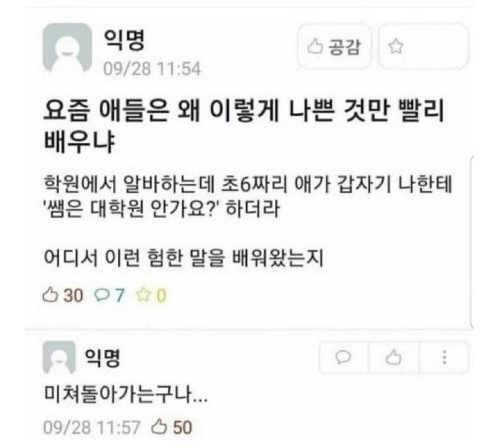Open the comment's three-dot more menu
The height and width of the screenshot is (448, 498).
coord(445,357)
